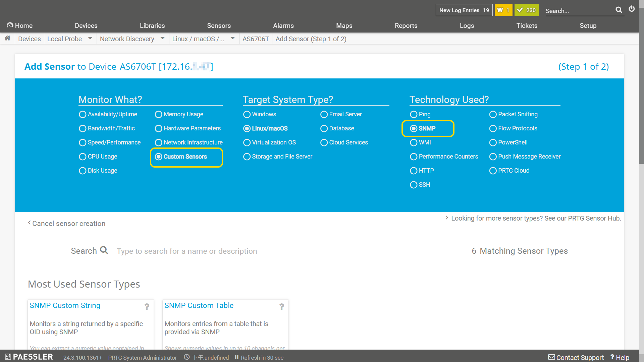The width and height of the screenshot is (644, 362).
Task: Click the home icon in the breadcrumb bar
Action: 7,38
